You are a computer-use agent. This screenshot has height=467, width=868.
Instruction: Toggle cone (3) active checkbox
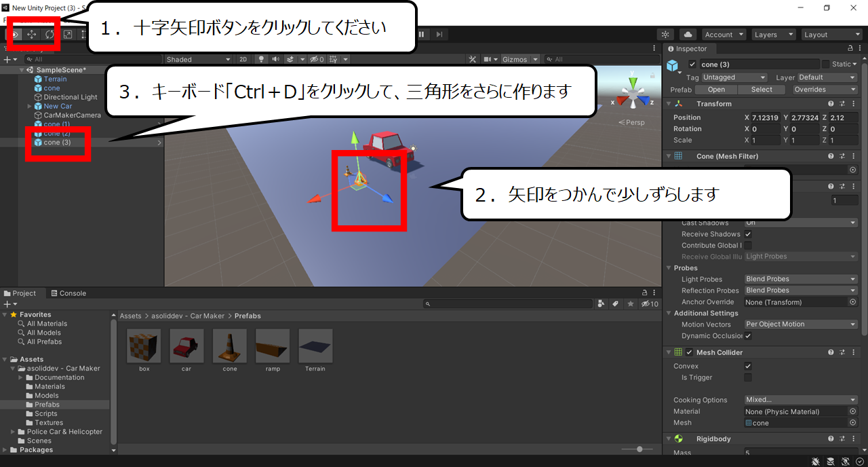click(x=692, y=64)
